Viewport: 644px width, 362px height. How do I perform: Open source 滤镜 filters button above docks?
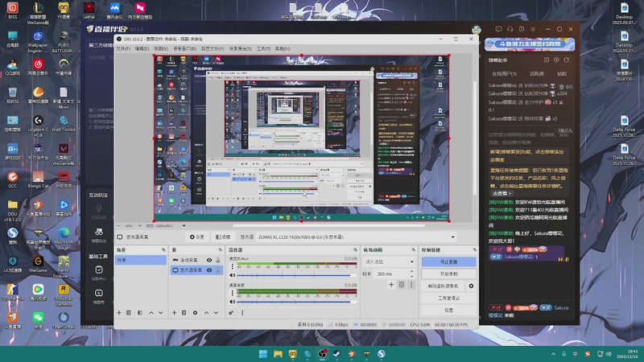[x=223, y=237]
